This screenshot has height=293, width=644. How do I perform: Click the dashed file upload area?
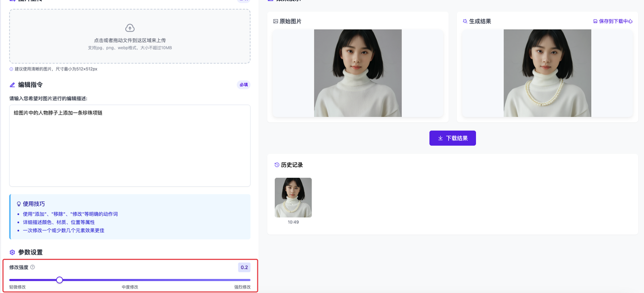tap(129, 37)
